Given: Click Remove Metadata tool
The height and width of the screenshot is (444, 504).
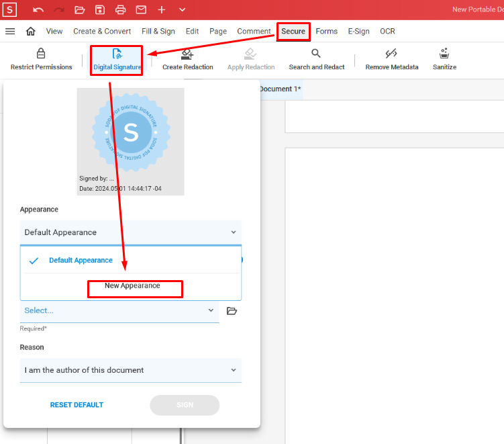Looking at the screenshot, I should pos(392,60).
